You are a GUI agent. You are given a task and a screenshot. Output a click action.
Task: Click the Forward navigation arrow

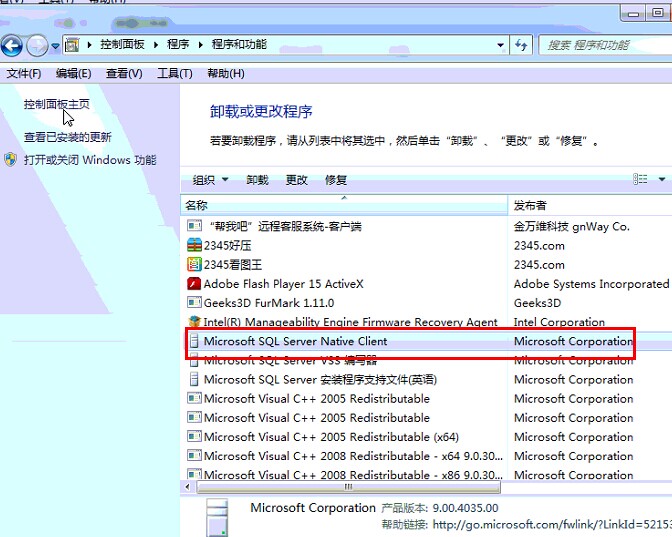pos(37,45)
